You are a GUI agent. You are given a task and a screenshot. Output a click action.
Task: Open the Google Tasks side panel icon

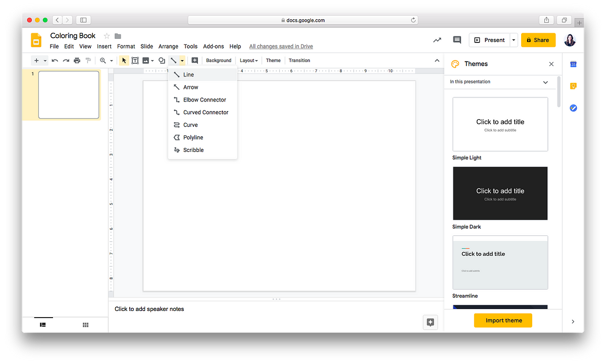[573, 108]
